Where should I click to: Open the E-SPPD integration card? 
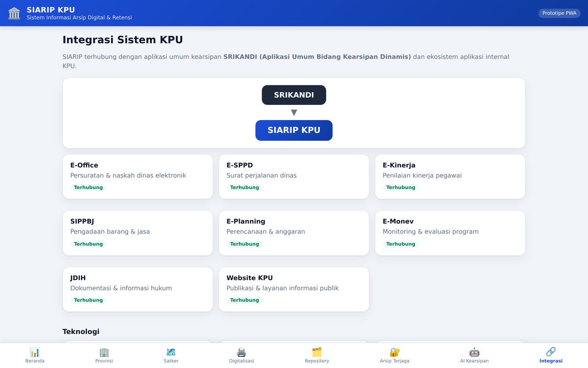pyautogui.click(x=294, y=177)
